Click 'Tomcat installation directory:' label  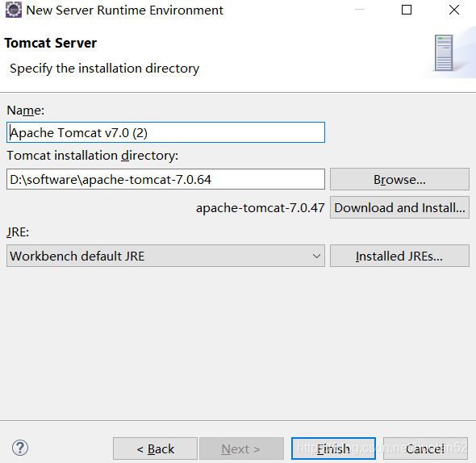click(x=93, y=156)
